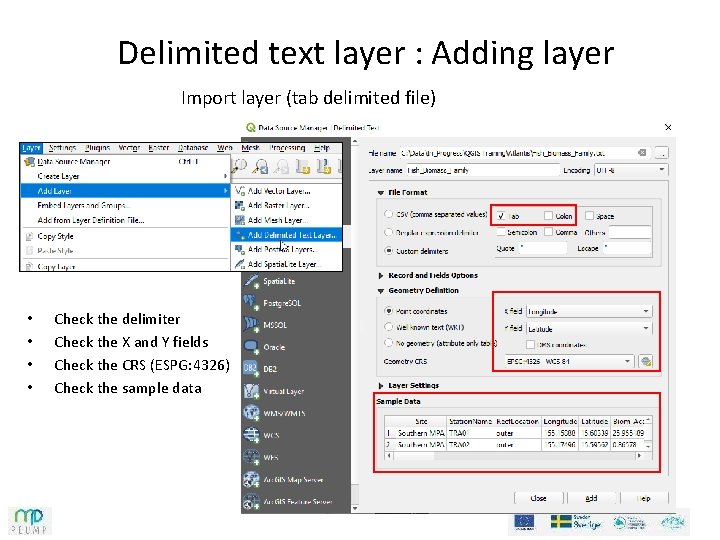Open the Geometry CRS dropdown
Image resolution: width=720 pixels, height=540 pixels.
point(569,361)
